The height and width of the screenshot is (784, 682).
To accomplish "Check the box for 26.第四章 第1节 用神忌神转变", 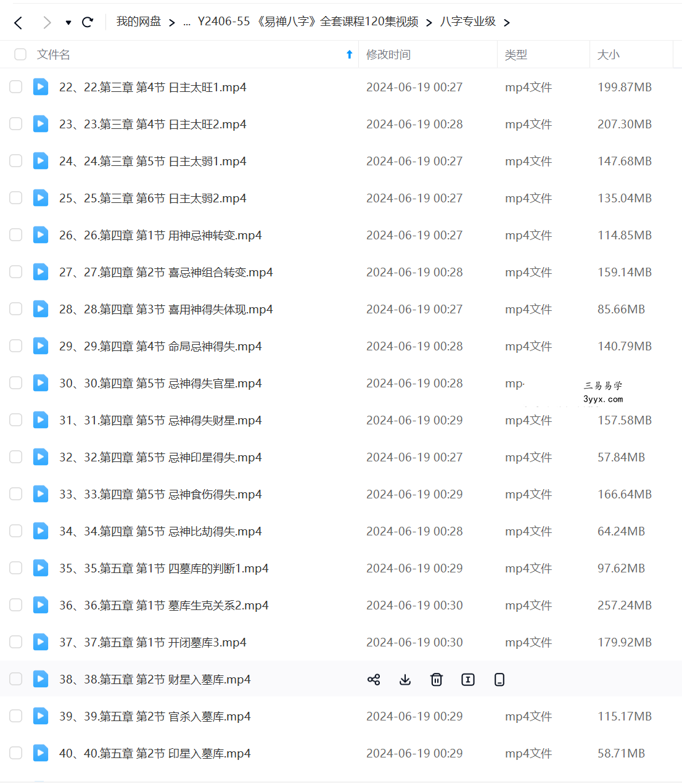I will pyautogui.click(x=16, y=235).
